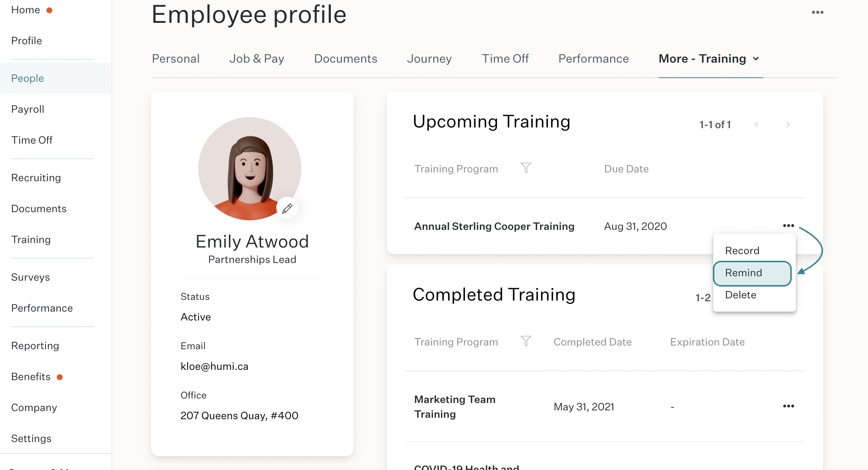The height and width of the screenshot is (470, 868).
Task: Open the Journey tab
Action: click(429, 59)
